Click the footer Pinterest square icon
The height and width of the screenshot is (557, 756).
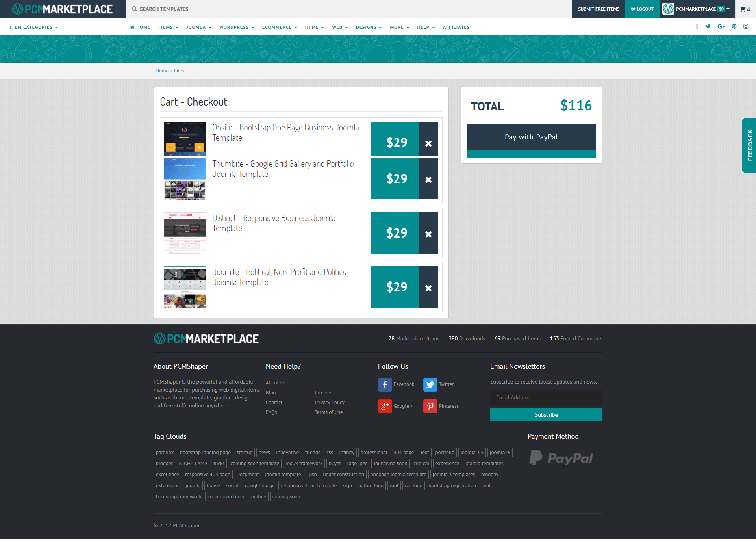430,406
